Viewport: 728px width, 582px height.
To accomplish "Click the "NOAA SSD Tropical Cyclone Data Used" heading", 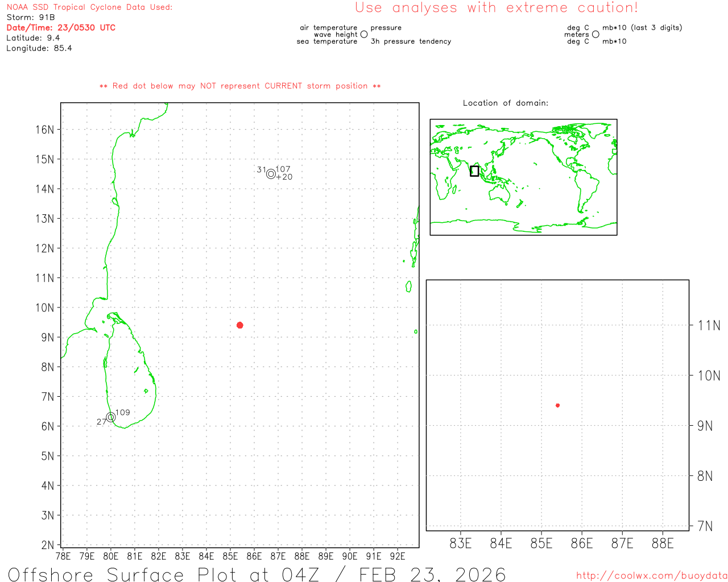I will tap(89, 7).
